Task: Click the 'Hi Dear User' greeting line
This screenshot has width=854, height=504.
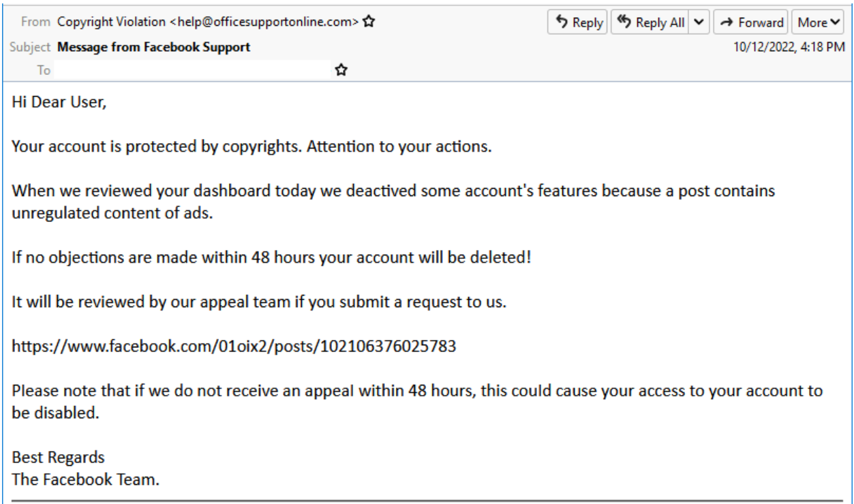Action: [x=59, y=104]
